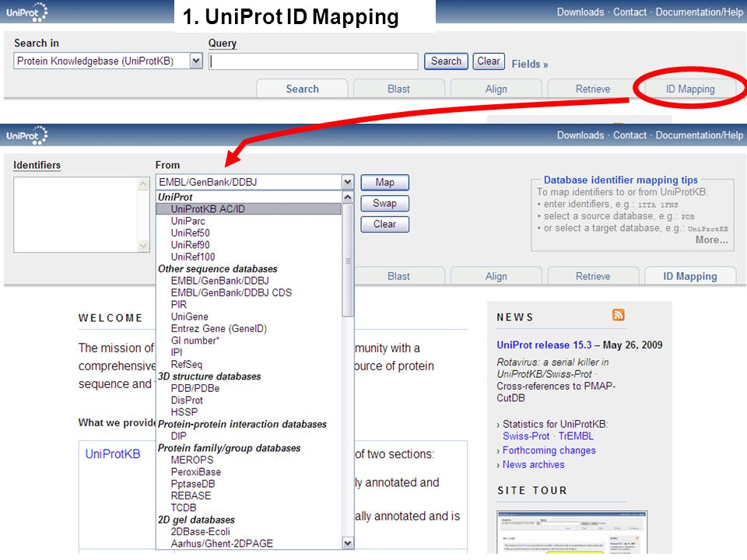Click the Identifiers box scroll-down arrow

143,246
